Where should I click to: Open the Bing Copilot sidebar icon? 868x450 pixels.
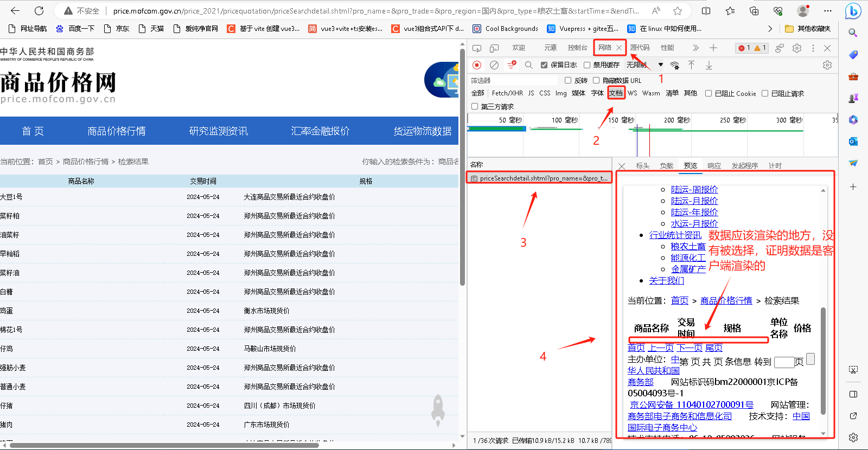pyautogui.click(x=853, y=11)
